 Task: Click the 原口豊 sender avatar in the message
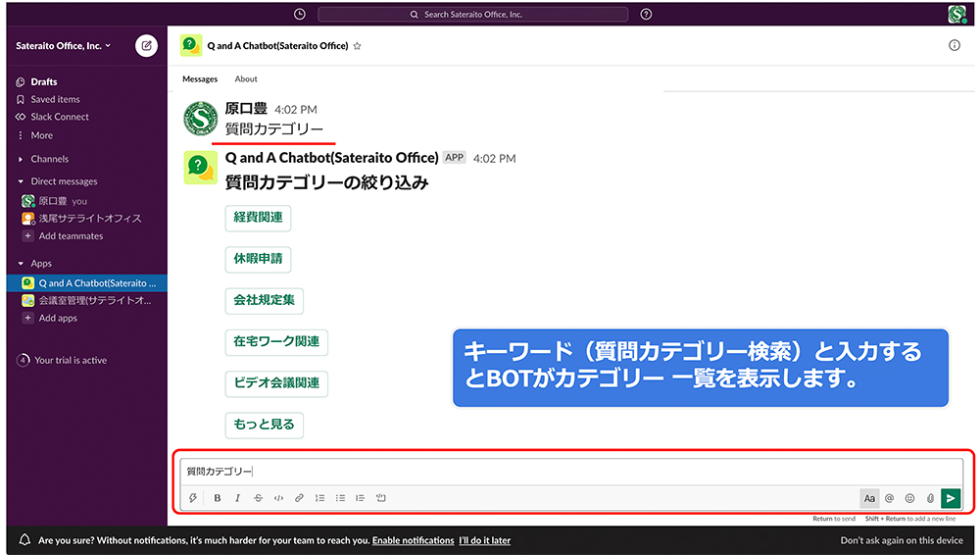[x=201, y=119]
